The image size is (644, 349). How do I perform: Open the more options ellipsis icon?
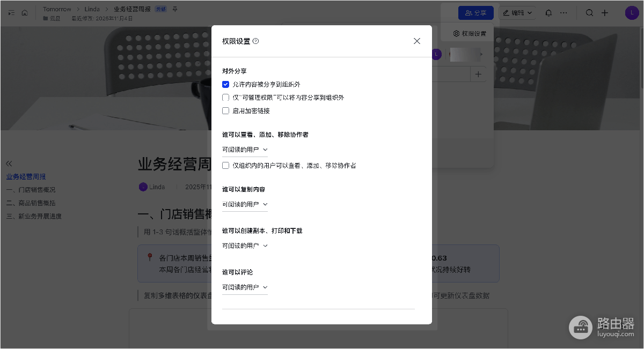point(563,13)
